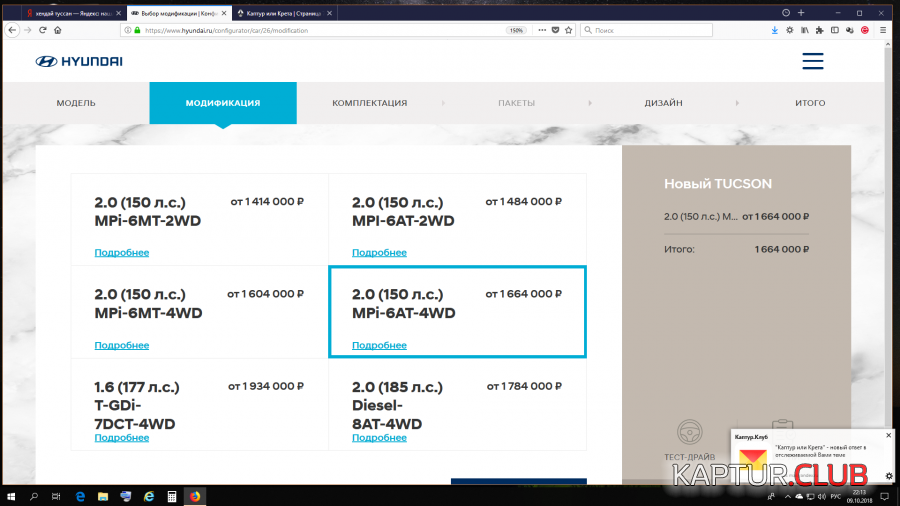This screenshot has width=900, height=506.
Task: Open page actions three-dots menu
Action: (x=542, y=30)
